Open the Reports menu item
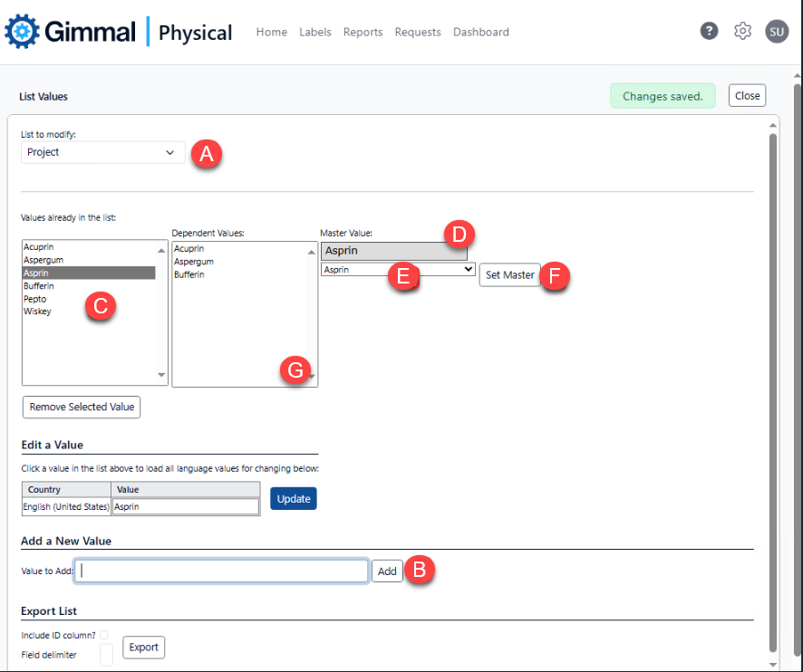The height and width of the screenshot is (672, 803). [x=363, y=32]
